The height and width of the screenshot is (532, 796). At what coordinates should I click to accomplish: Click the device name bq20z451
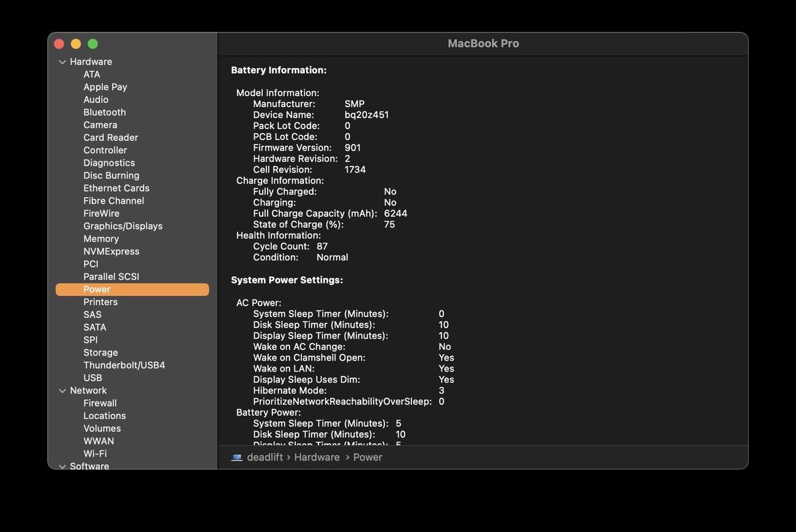(367, 115)
